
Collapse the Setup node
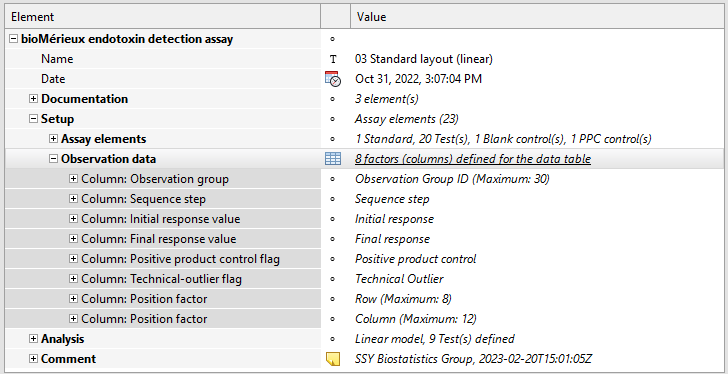coord(33,119)
